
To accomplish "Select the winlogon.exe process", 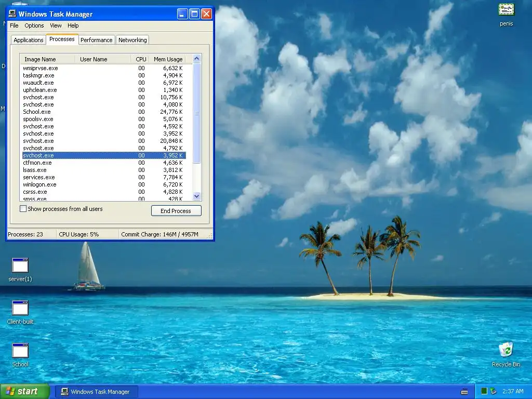I will [103, 184].
